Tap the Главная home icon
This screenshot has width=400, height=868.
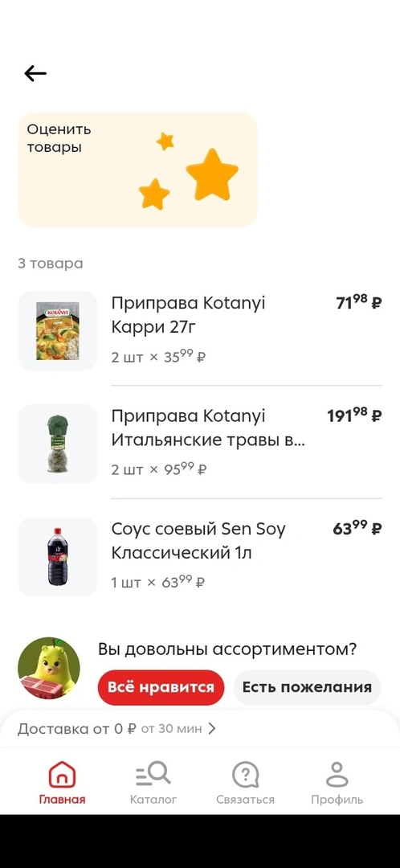(62, 775)
